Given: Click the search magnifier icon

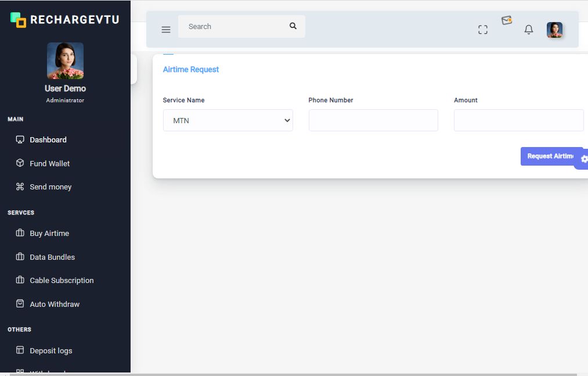Looking at the screenshot, I should (293, 26).
